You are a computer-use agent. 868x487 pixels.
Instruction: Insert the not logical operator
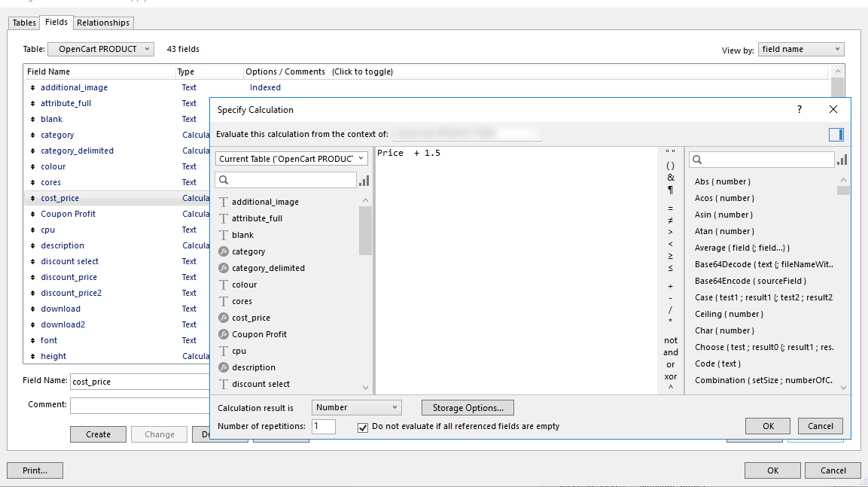pos(670,340)
